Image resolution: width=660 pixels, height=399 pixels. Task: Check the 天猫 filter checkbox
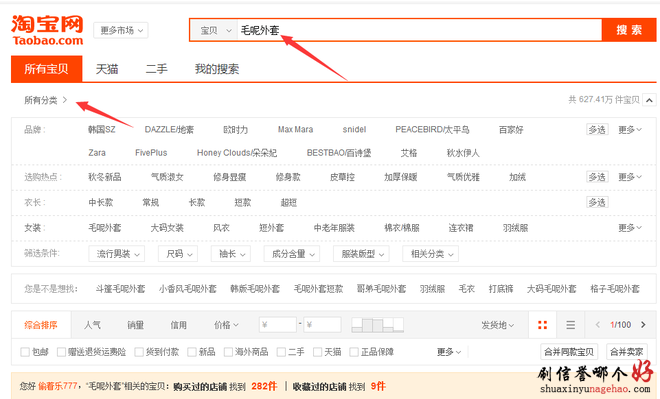pos(318,352)
